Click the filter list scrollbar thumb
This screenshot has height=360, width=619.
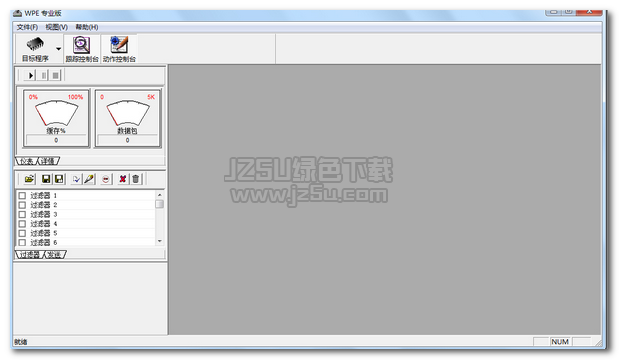tap(159, 204)
